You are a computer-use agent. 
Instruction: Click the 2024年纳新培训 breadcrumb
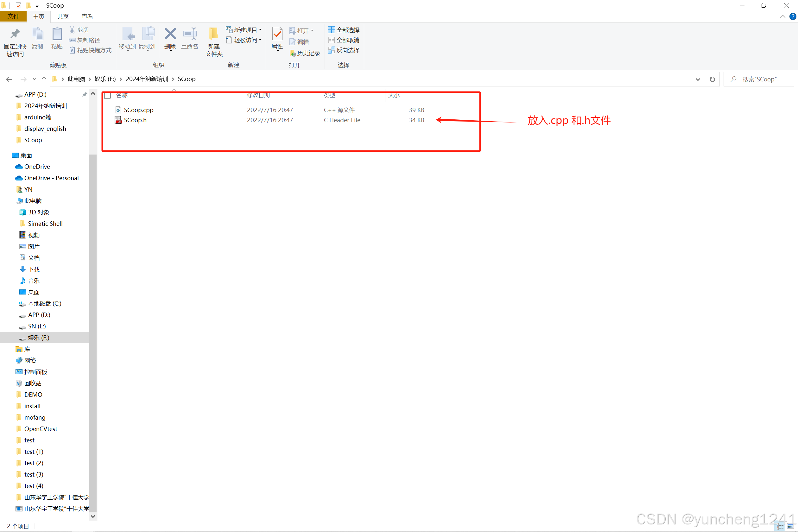(147, 79)
